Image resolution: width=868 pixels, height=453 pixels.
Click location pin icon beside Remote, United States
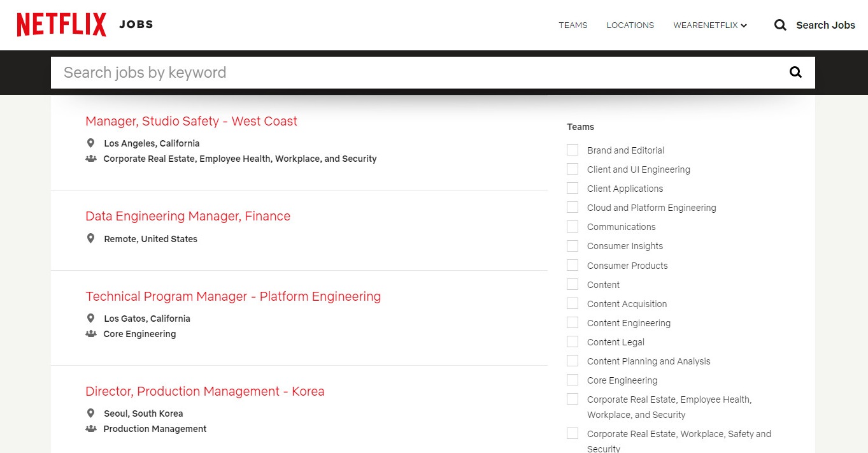[x=91, y=239]
